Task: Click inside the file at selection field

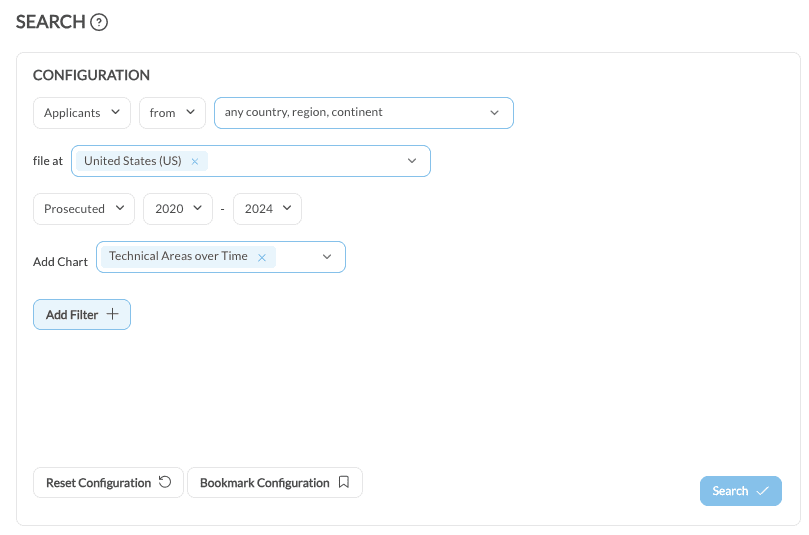Action: (251, 161)
